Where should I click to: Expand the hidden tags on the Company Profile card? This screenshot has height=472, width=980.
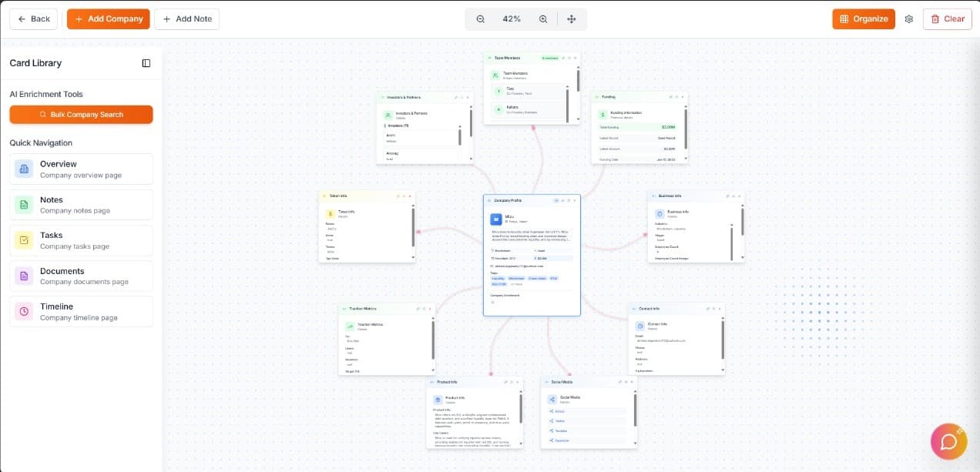pyautogui.click(x=515, y=283)
